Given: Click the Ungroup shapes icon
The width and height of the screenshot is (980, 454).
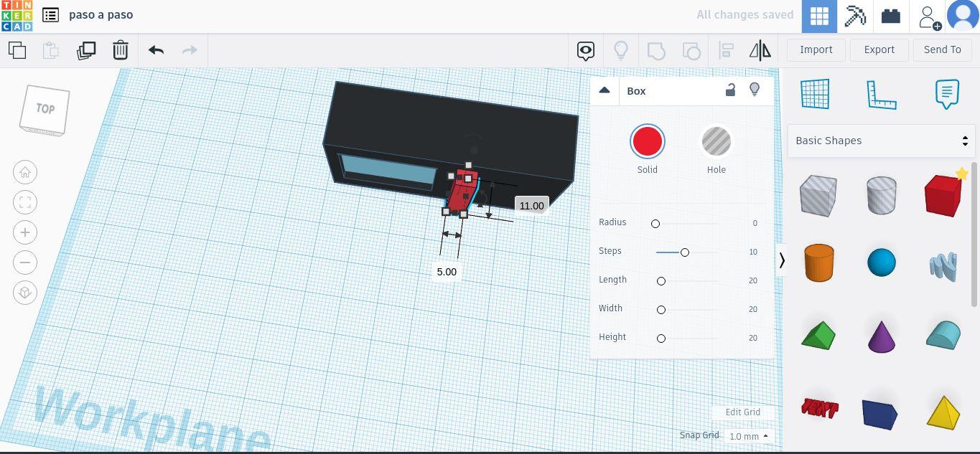Looking at the screenshot, I should [691, 50].
